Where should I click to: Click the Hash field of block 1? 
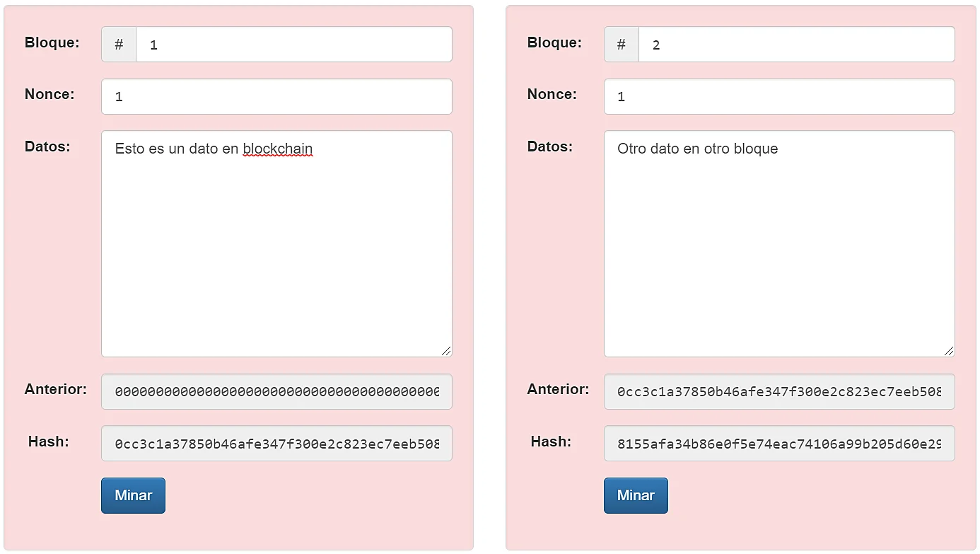[276, 444]
